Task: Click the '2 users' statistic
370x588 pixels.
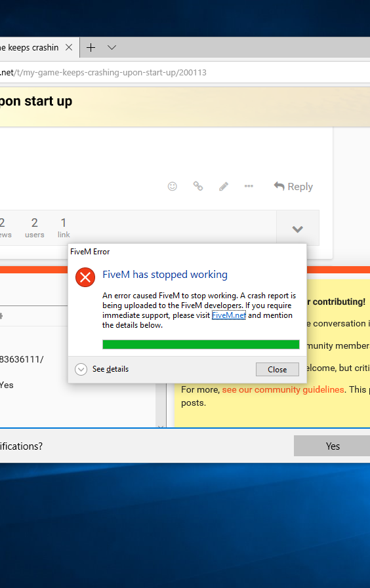Action: click(x=35, y=228)
